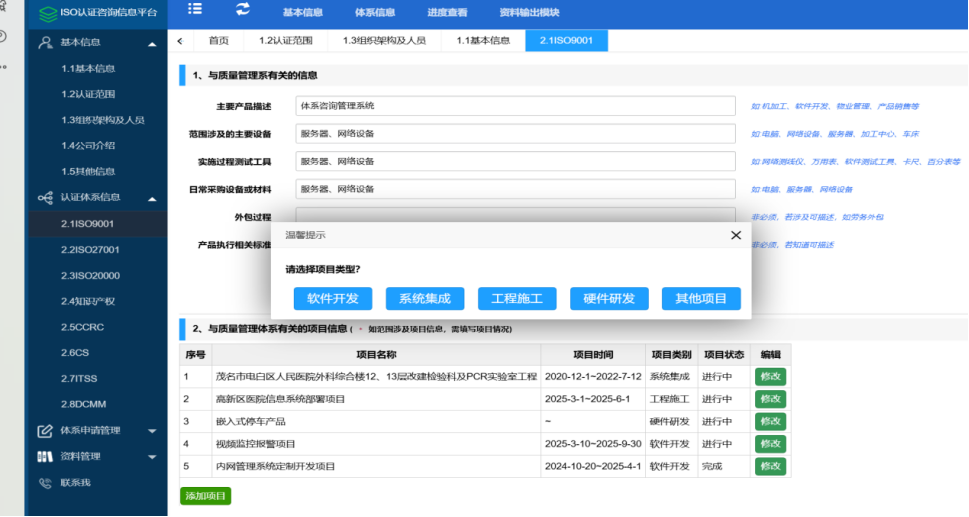Close the 温馨提示 dialog
Image resolution: width=969 pixels, height=517 pixels.
click(x=735, y=235)
